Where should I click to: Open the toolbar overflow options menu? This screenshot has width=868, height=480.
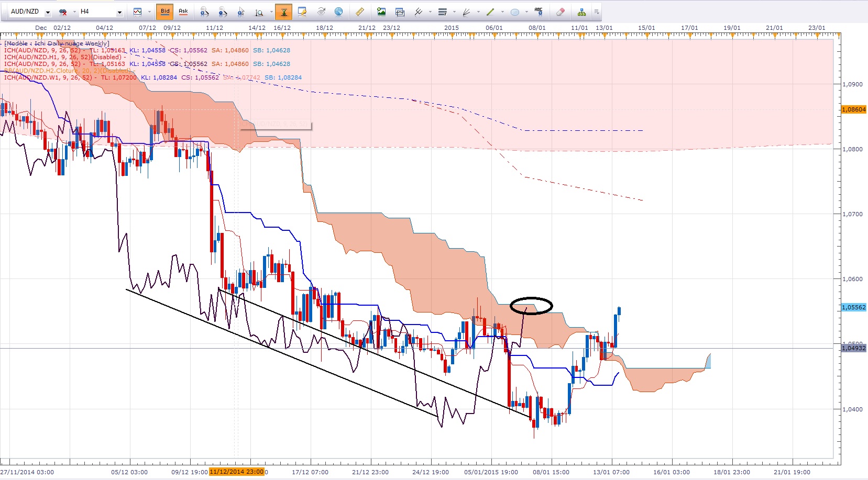click(596, 12)
